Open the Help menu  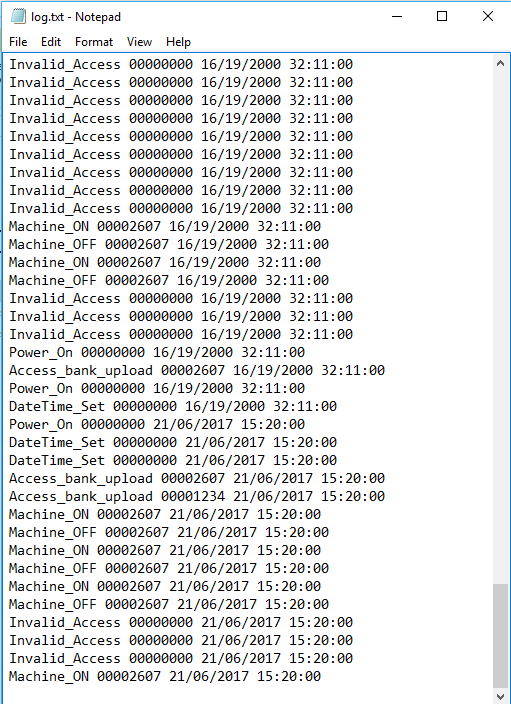(178, 42)
